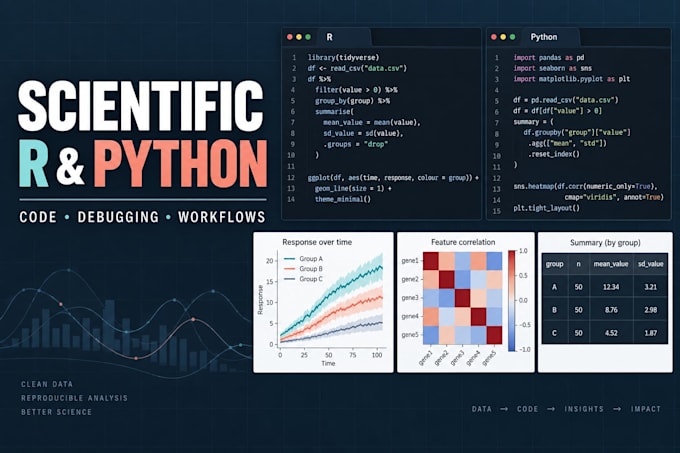
Task: Click the Summary (by group) table title
Action: [605, 243]
